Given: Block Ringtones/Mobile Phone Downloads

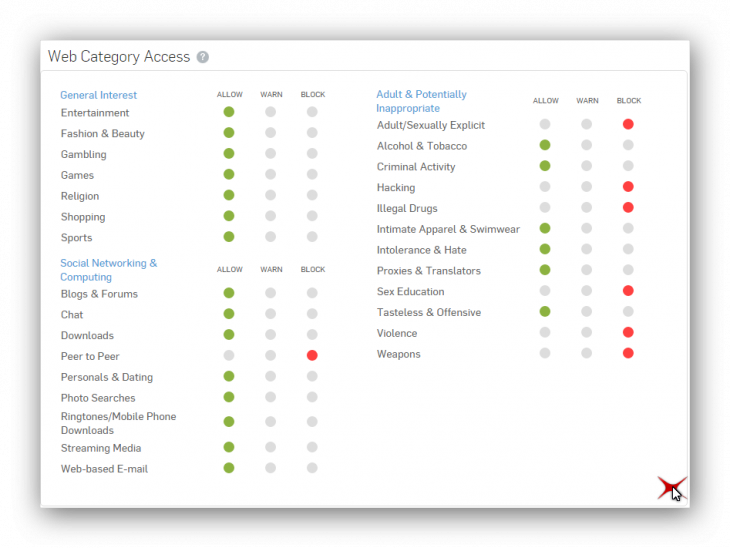Looking at the screenshot, I should [x=312, y=422].
